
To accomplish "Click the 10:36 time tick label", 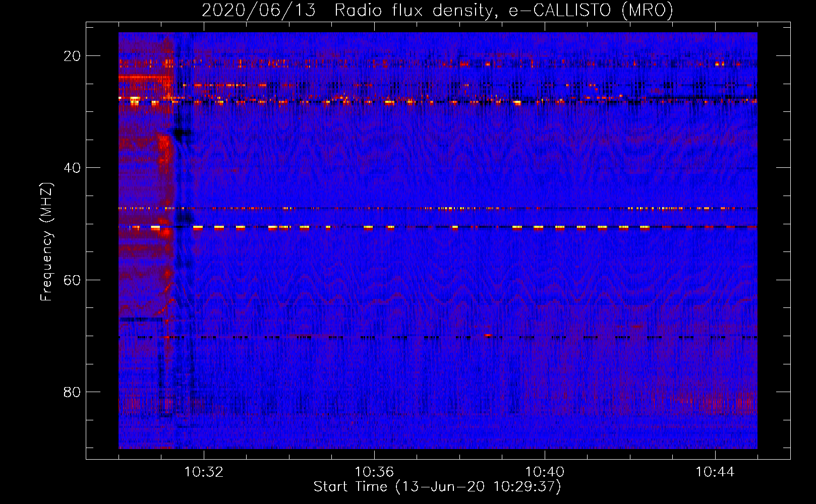I will pos(374,472).
